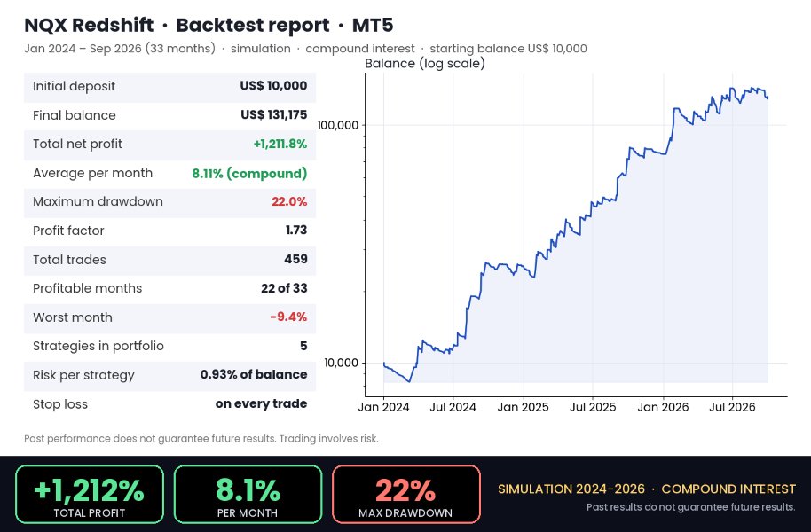
Task: Select the Maximum drawdown row
Action: [x=169, y=202]
